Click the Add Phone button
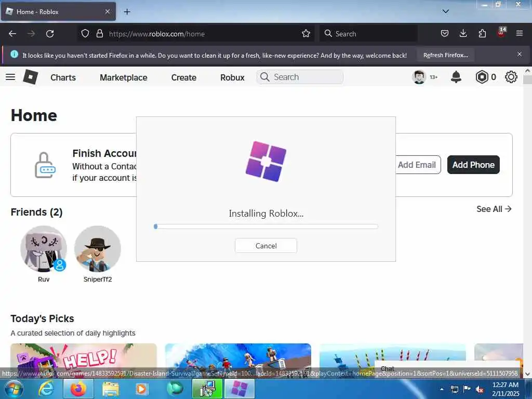The image size is (532, 399). [473, 165]
